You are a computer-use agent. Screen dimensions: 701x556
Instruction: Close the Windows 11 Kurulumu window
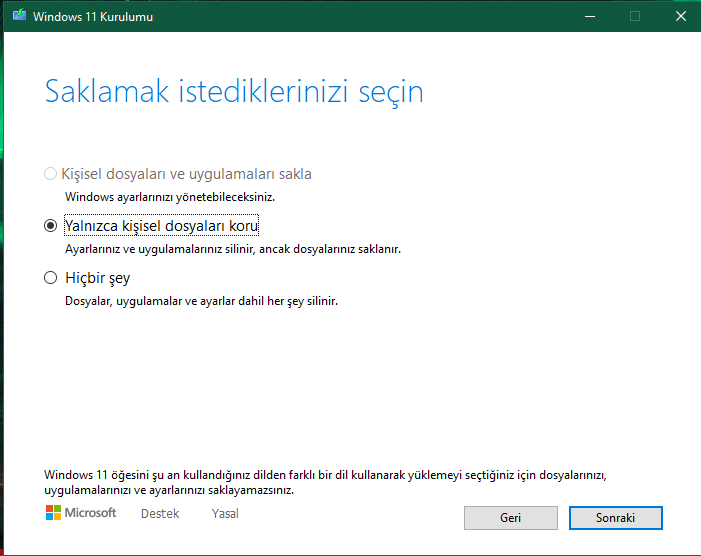680,17
